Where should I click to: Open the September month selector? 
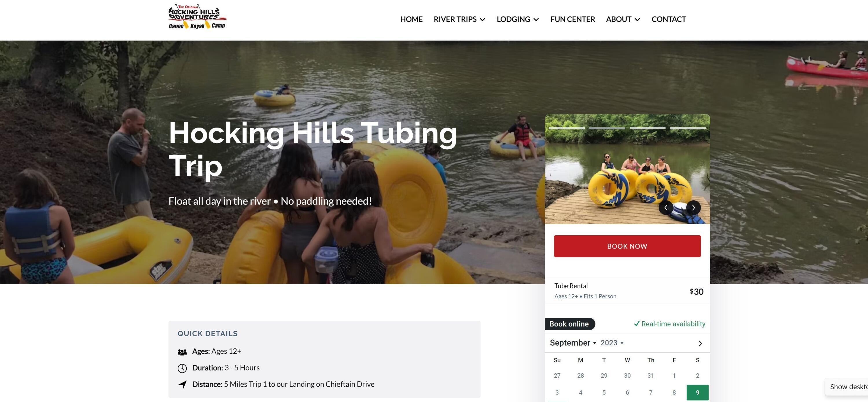coord(573,343)
